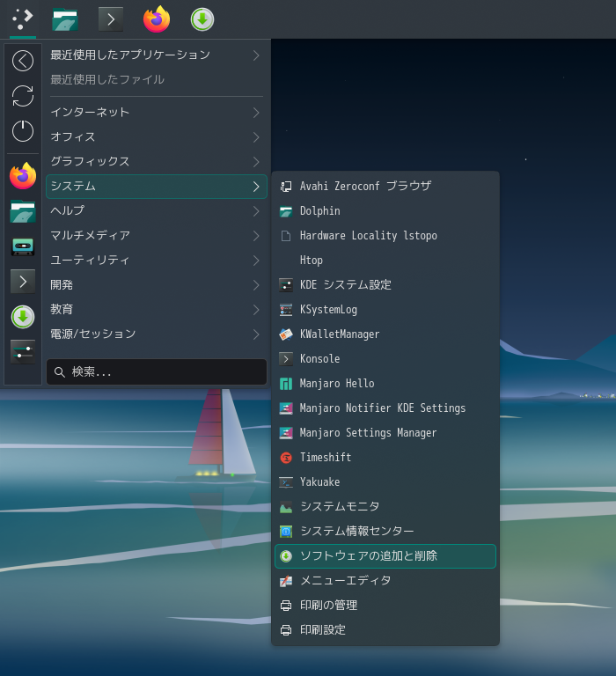Open Manjaro Settings Manager
This screenshot has height=676, width=616.
(385, 433)
